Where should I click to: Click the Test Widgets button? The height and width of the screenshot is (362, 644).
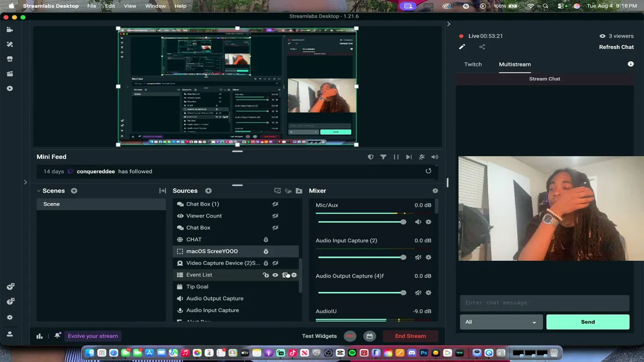point(319,336)
